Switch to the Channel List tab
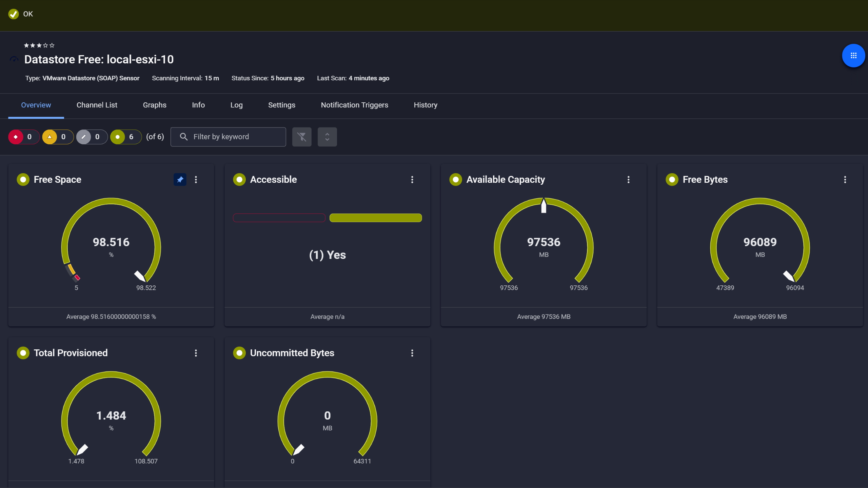Image resolution: width=868 pixels, height=488 pixels. pos(97,105)
